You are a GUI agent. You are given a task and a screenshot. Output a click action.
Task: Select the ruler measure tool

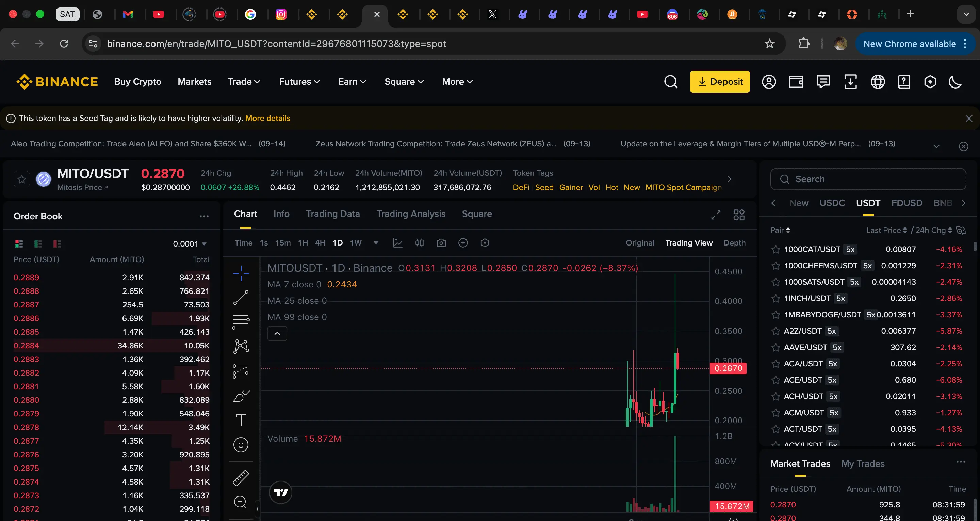[x=241, y=478]
